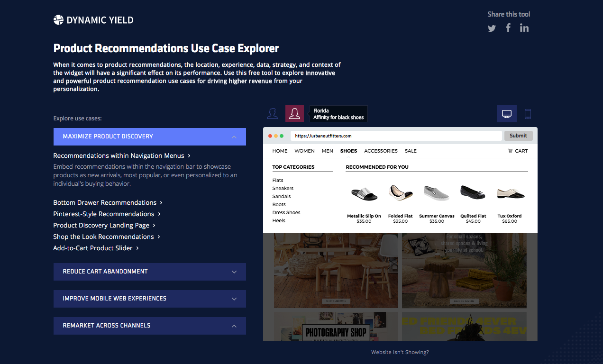Toggle Remarket Across Channels section
The image size is (603, 364).
(x=149, y=326)
